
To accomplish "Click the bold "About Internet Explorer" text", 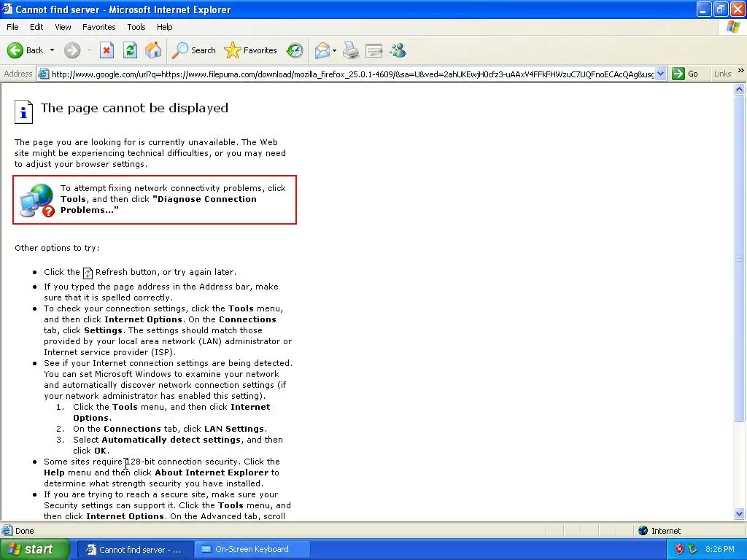I will [212, 472].
